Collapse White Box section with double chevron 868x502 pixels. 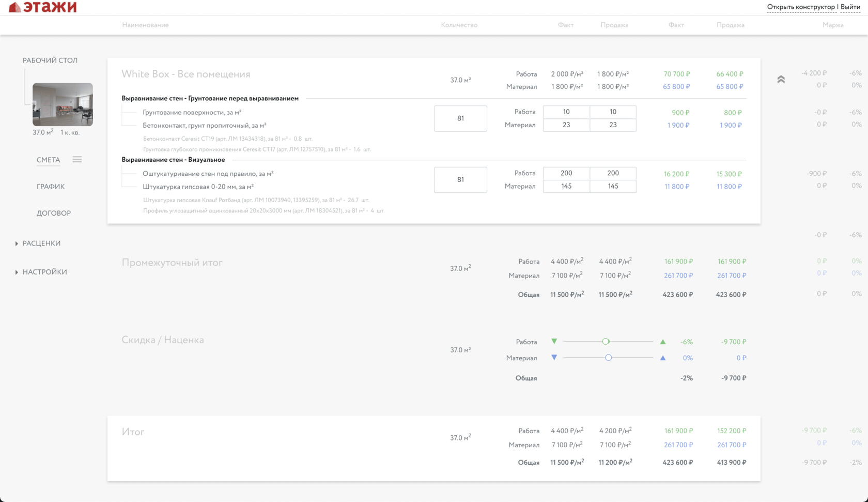[x=781, y=80]
